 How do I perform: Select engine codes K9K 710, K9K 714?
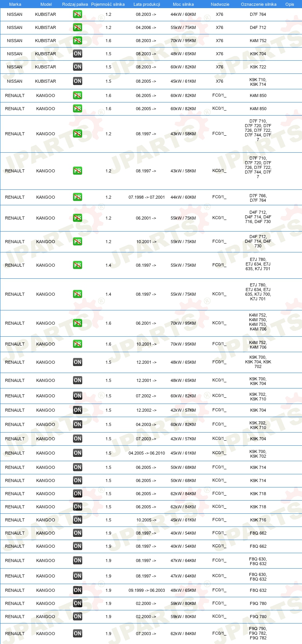pyautogui.click(x=258, y=82)
